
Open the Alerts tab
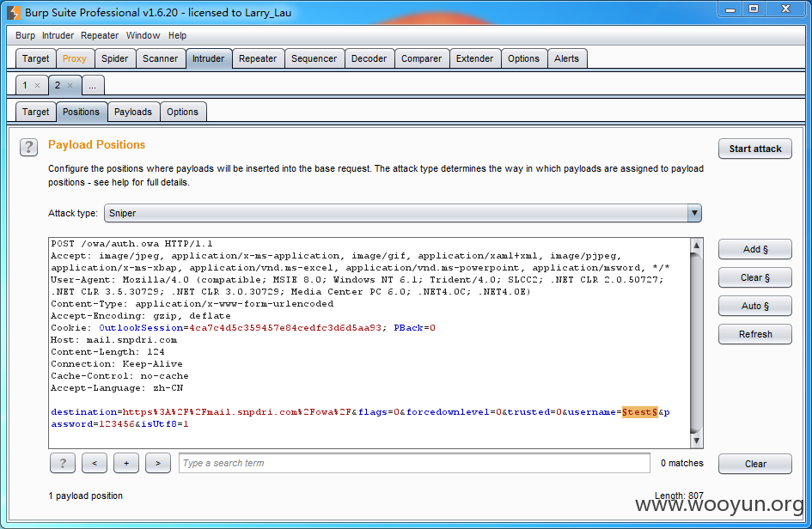(566, 58)
